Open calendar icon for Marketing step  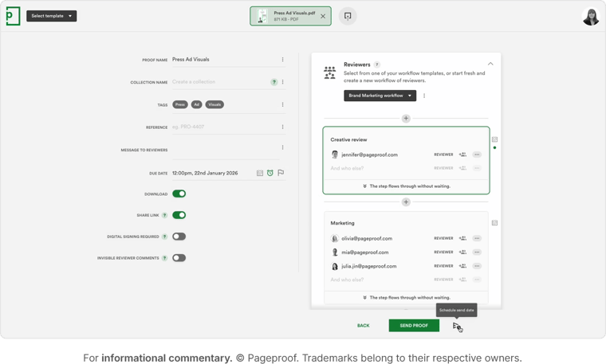494,223
